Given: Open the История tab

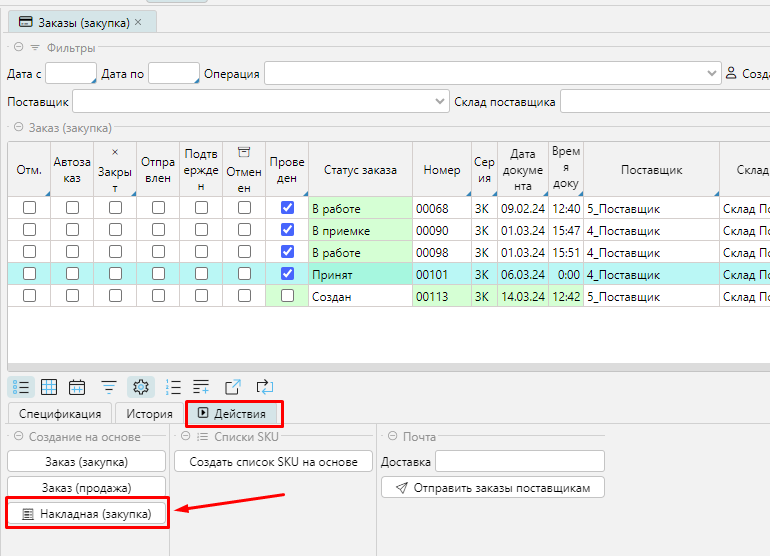Looking at the screenshot, I should tap(149, 413).
